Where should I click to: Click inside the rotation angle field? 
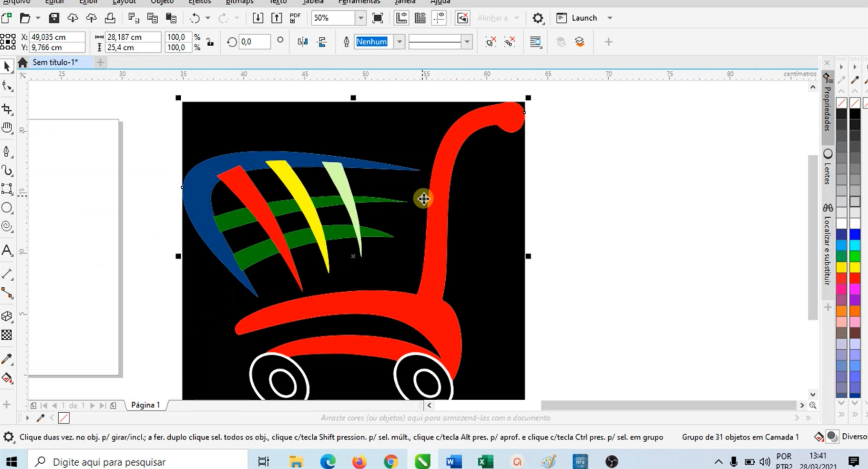point(254,41)
